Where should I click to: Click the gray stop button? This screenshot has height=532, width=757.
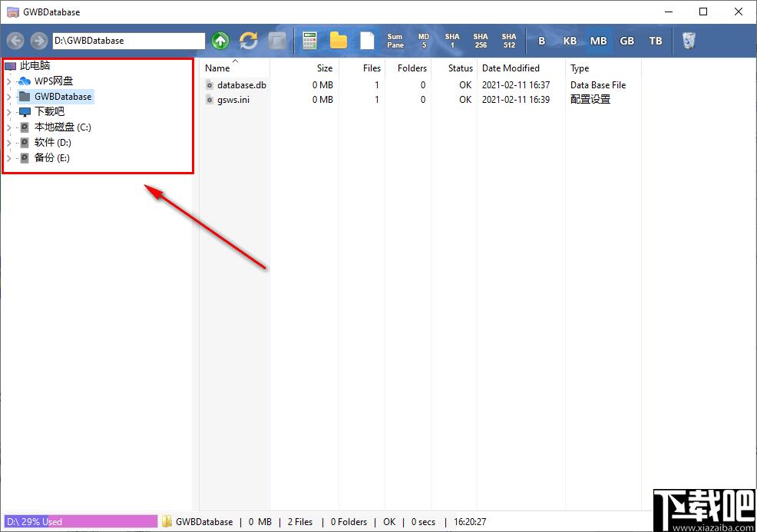276,41
